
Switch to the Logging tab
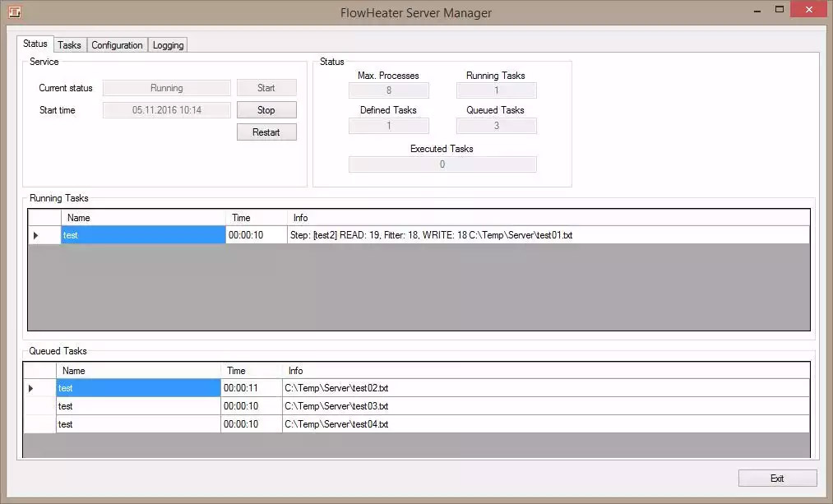click(168, 45)
